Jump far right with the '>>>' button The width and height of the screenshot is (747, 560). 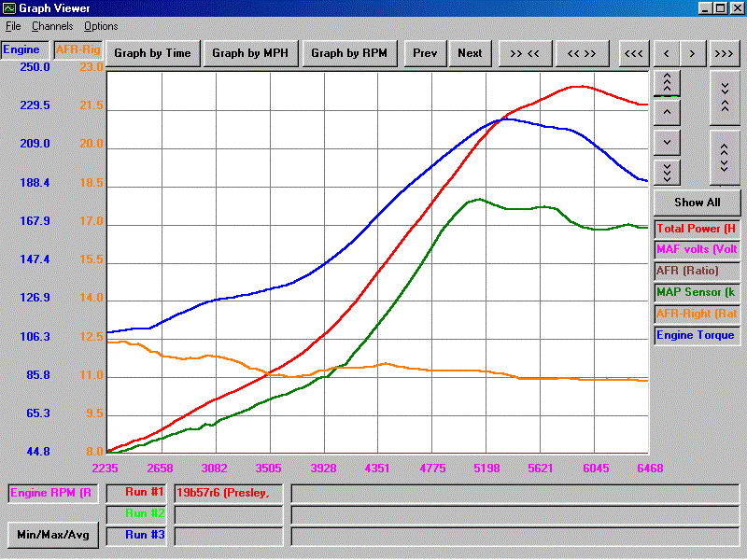725,53
